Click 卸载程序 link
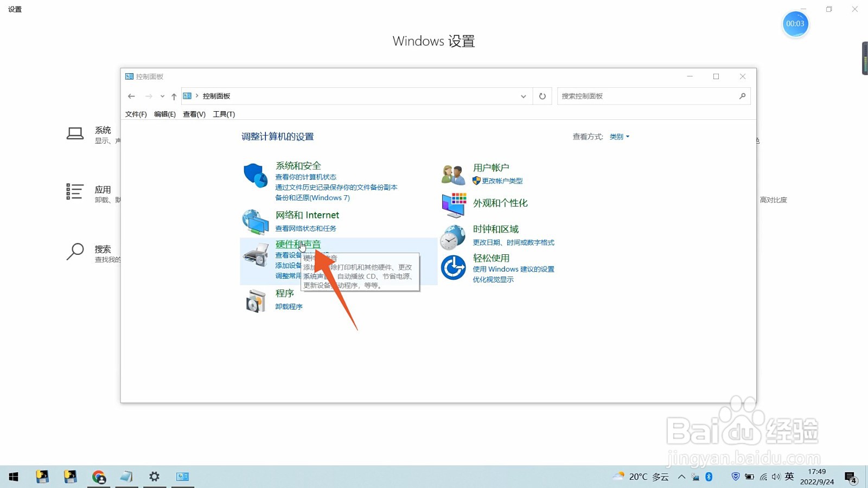This screenshot has width=868, height=488. [289, 306]
